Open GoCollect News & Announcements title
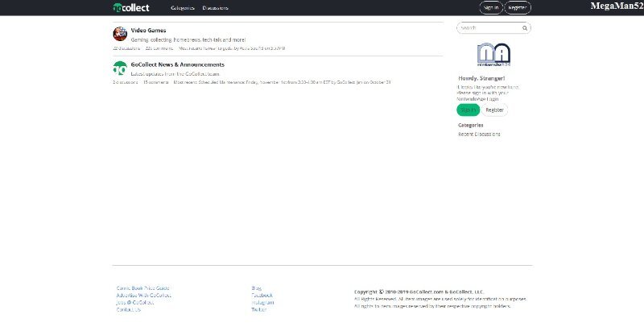 coord(177,64)
